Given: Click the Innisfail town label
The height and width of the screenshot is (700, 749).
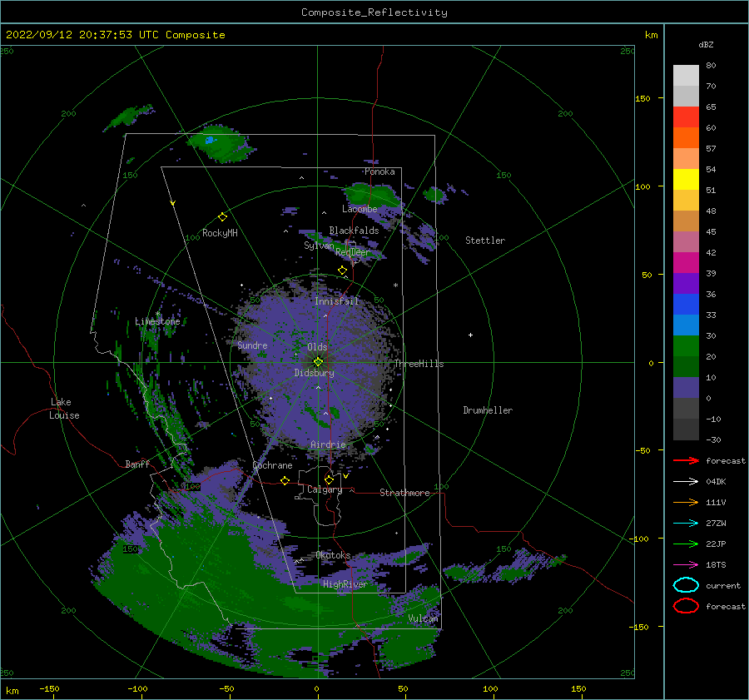Looking at the screenshot, I should coord(336,301).
